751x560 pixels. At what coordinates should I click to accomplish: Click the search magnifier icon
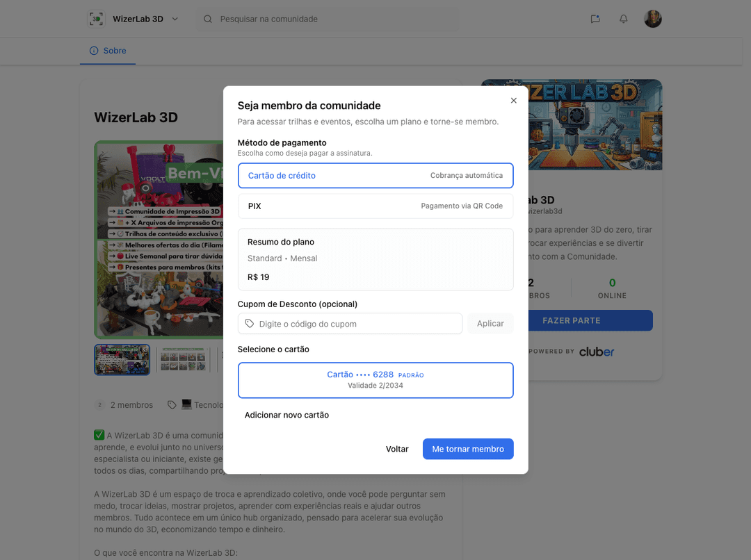[208, 19]
